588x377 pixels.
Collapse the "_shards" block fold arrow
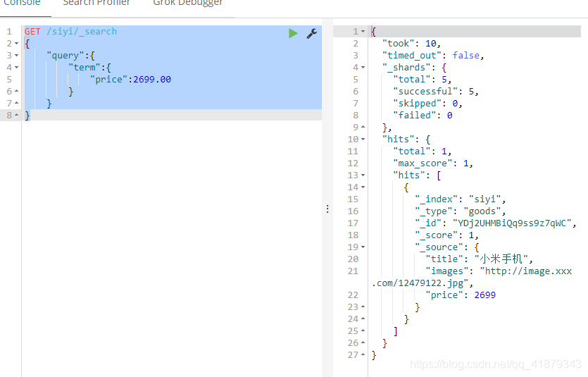coord(363,68)
